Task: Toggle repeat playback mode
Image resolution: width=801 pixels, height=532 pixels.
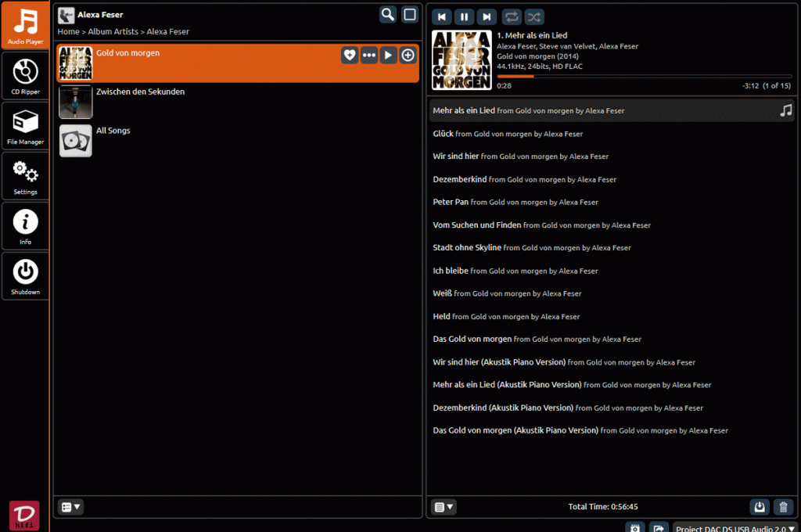Action: (512, 16)
